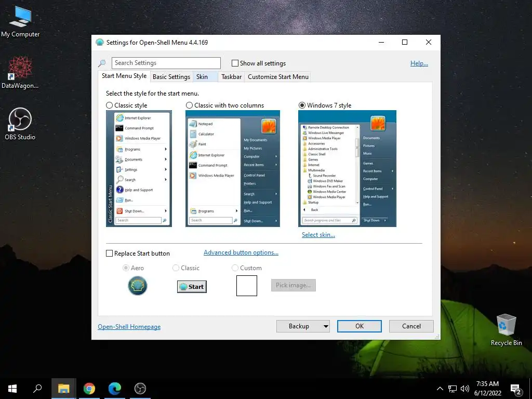The image size is (532, 399).
Task: Click the Pick image button
Action: [x=293, y=285]
